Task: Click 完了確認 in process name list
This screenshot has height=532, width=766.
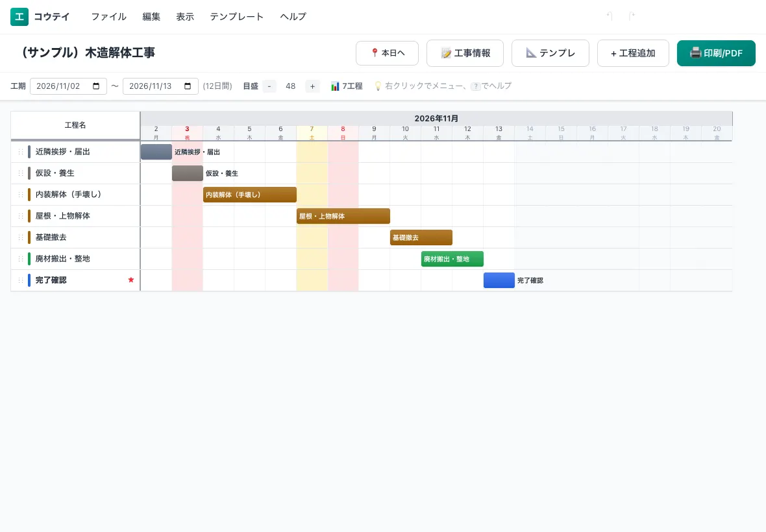Action: click(x=51, y=280)
